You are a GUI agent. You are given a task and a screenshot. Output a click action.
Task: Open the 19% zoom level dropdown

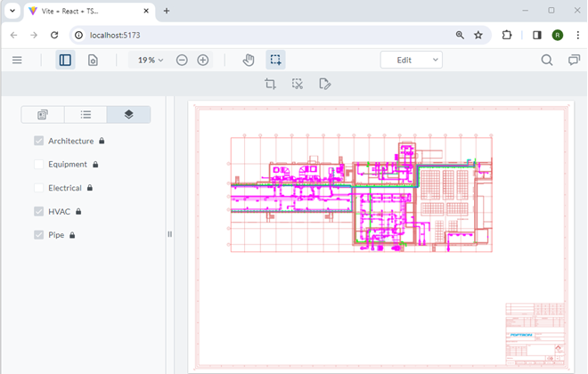point(150,60)
